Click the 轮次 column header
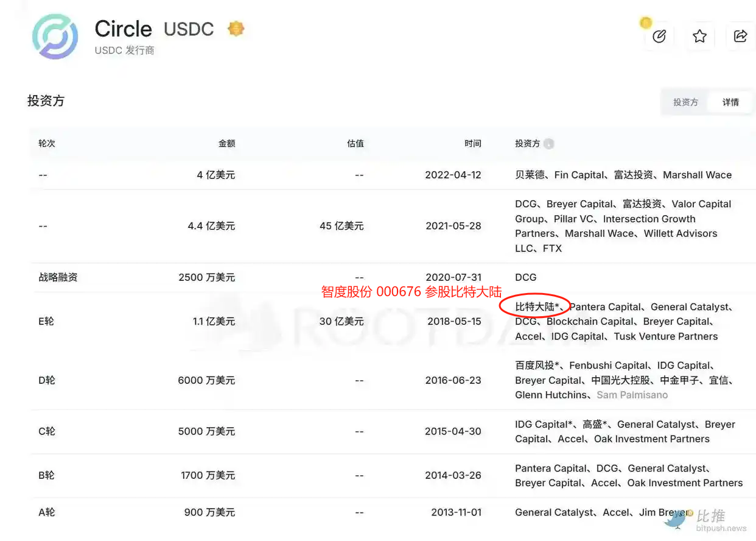Screen dimensions: 756x541 tap(47, 144)
